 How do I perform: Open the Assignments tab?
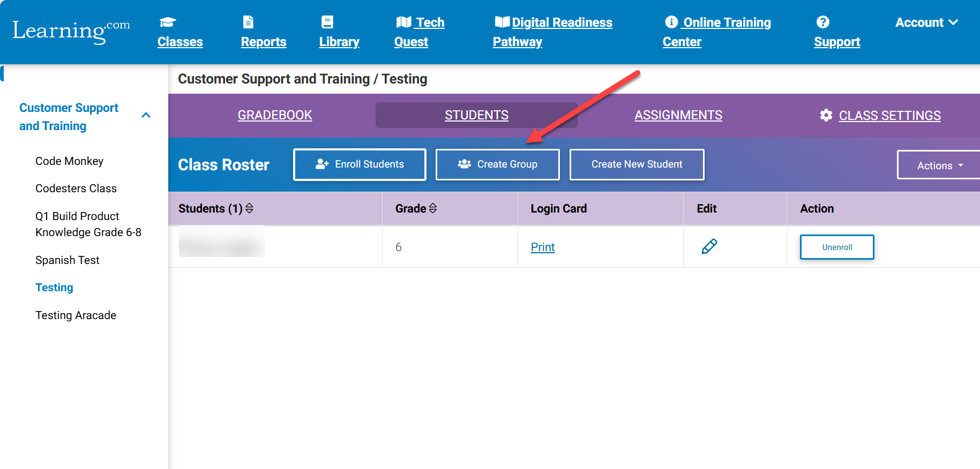coord(678,115)
